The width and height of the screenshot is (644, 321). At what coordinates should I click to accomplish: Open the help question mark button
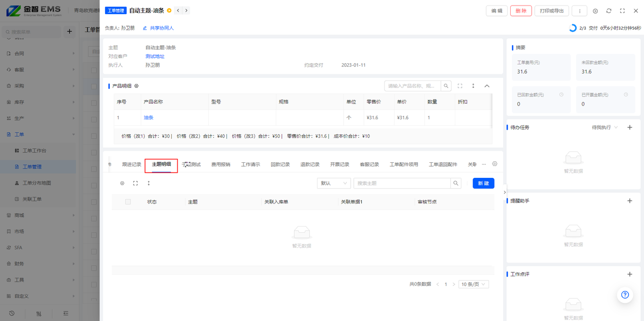coord(625,295)
